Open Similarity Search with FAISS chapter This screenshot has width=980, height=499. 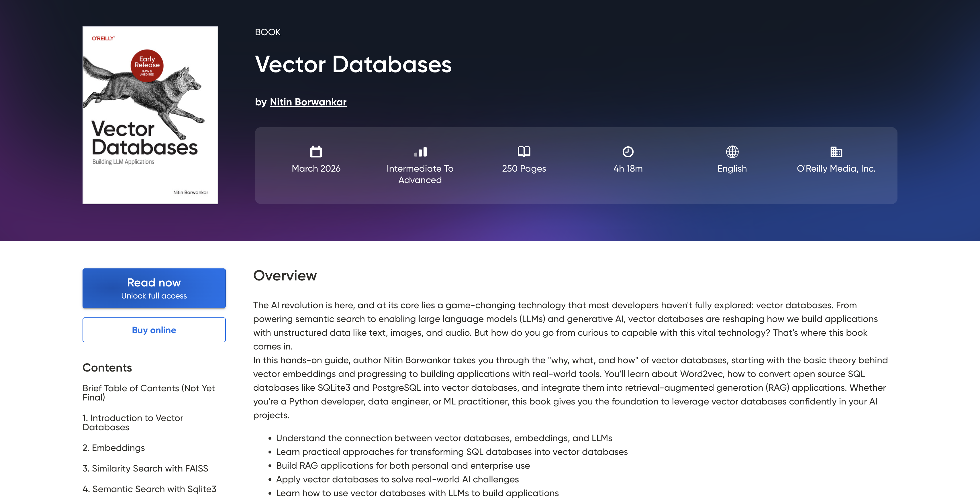(145, 468)
